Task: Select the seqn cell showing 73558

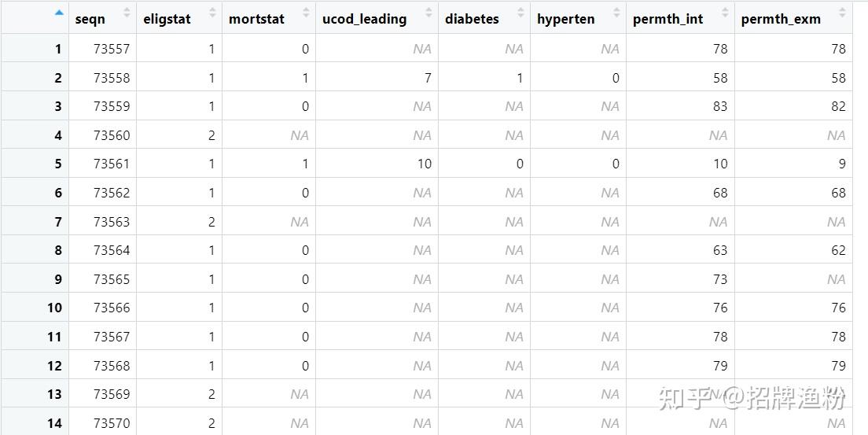Action: [112, 78]
